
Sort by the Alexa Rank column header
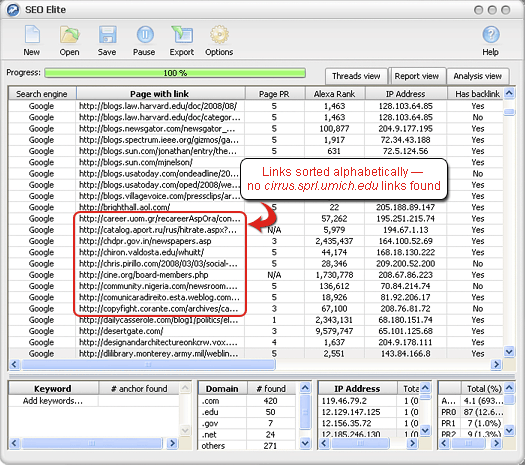pyautogui.click(x=334, y=94)
